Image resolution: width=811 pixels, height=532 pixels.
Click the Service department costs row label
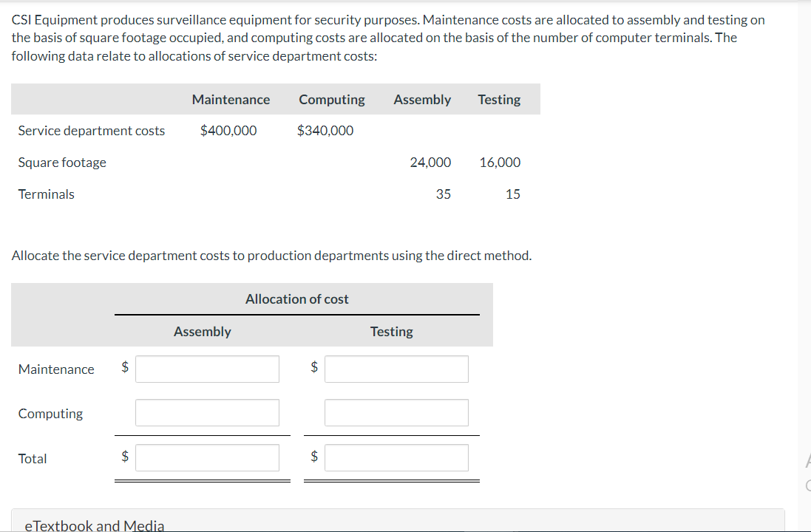pos(92,131)
